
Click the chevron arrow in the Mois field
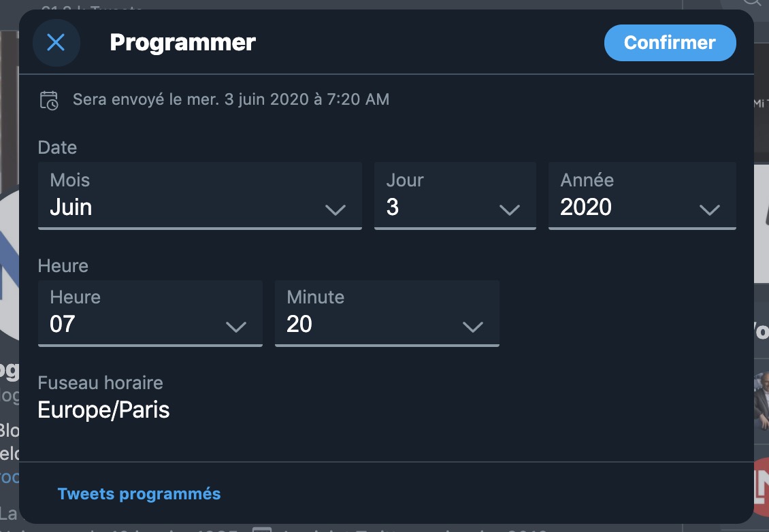click(336, 210)
